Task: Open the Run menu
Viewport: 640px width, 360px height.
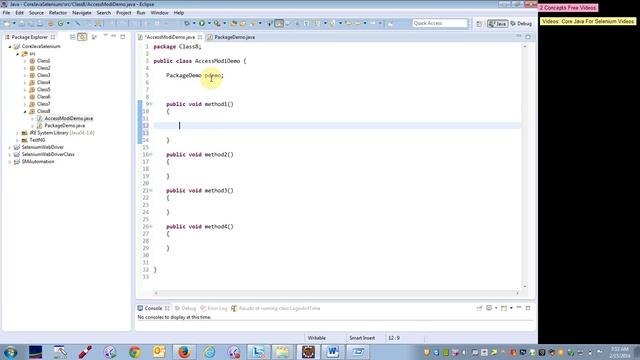Action: pyautogui.click(x=141, y=13)
